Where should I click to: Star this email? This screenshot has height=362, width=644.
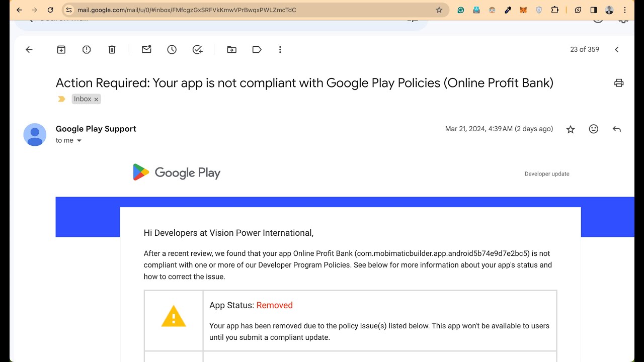[x=571, y=129]
